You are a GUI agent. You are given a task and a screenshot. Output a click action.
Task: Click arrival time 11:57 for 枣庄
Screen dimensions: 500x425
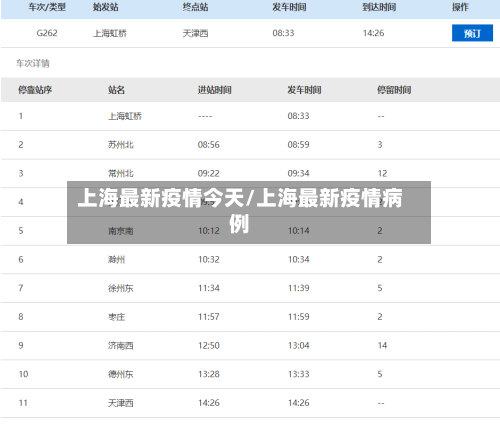pyautogui.click(x=209, y=317)
